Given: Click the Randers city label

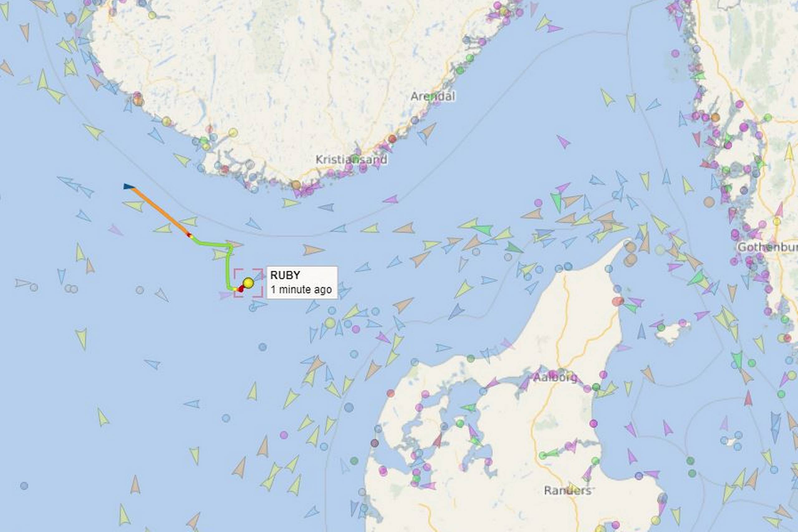Looking at the screenshot, I should 568,490.
